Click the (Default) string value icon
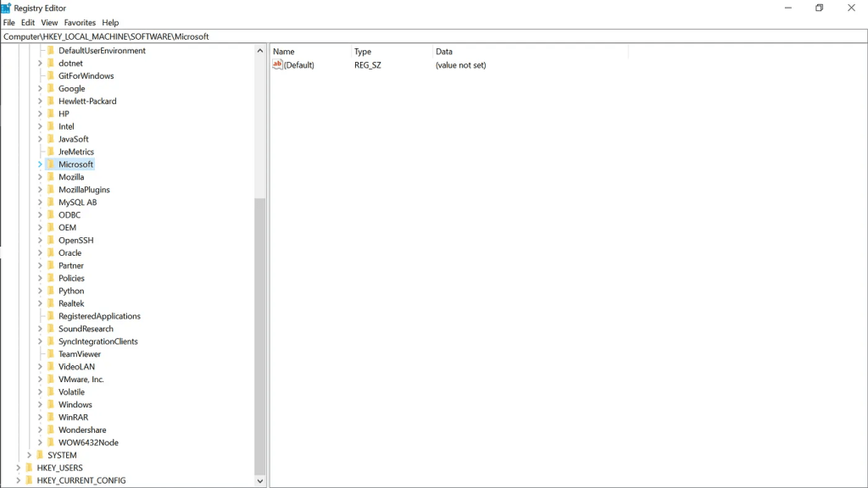The image size is (868, 488). point(277,64)
